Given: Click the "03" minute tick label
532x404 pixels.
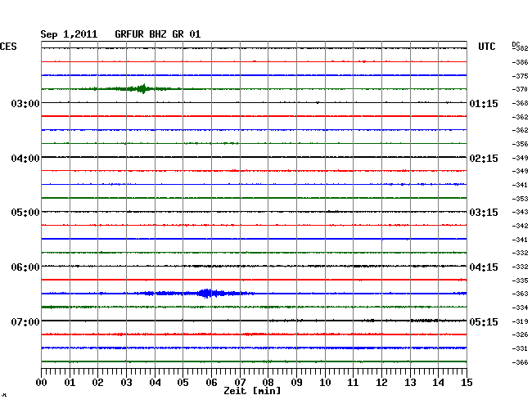Looking at the screenshot, I should coord(126,383).
